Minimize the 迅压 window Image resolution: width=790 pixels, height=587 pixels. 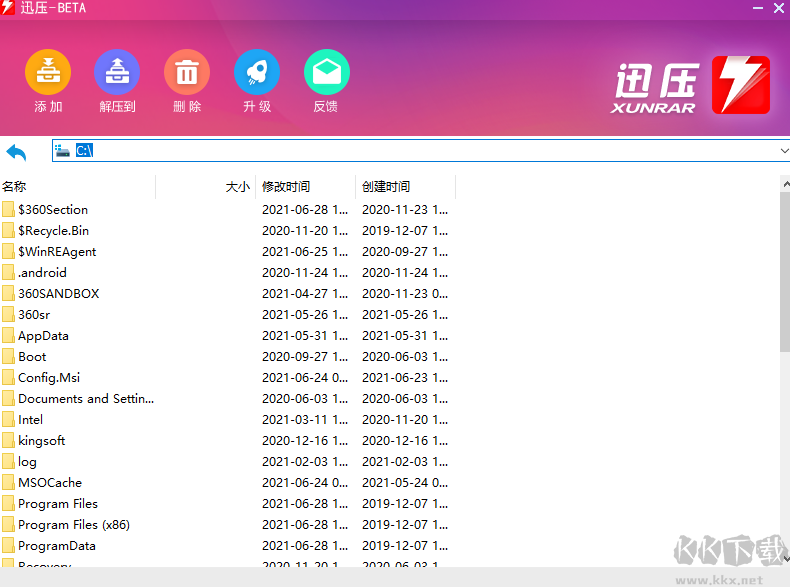(x=758, y=8)
